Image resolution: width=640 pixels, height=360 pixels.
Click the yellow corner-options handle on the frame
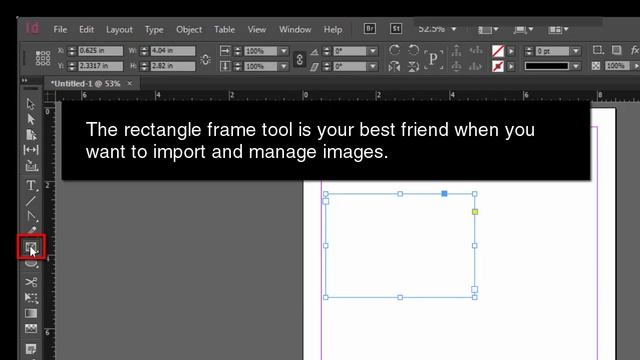475,212
